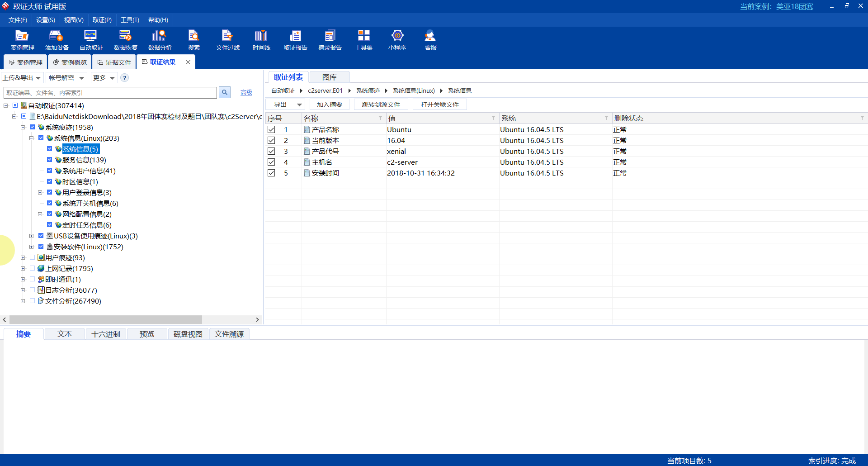The height and width of the screenshot is (466, 868).
Task: Open the 摘录报告 tool
Action: click(330, 40)
